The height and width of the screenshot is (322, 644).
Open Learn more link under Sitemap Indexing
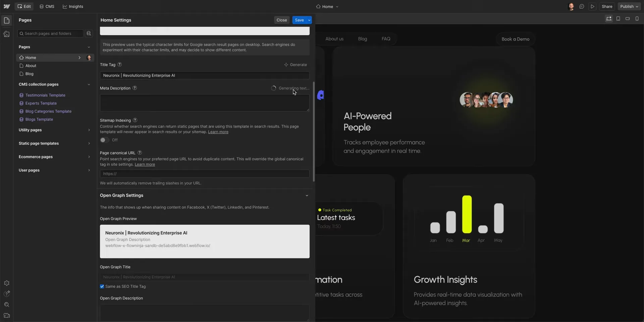pos(218,132)
